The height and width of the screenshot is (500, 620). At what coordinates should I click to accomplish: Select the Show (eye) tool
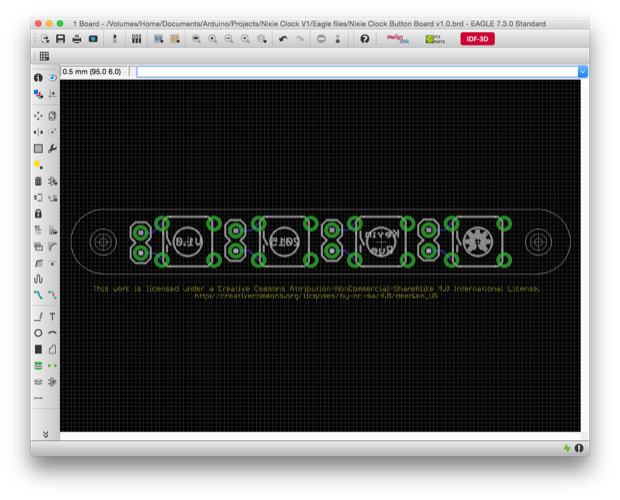pyautogui.click(x=52, y=77)
